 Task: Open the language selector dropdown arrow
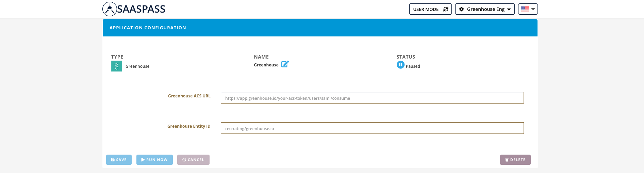point(533,9)
